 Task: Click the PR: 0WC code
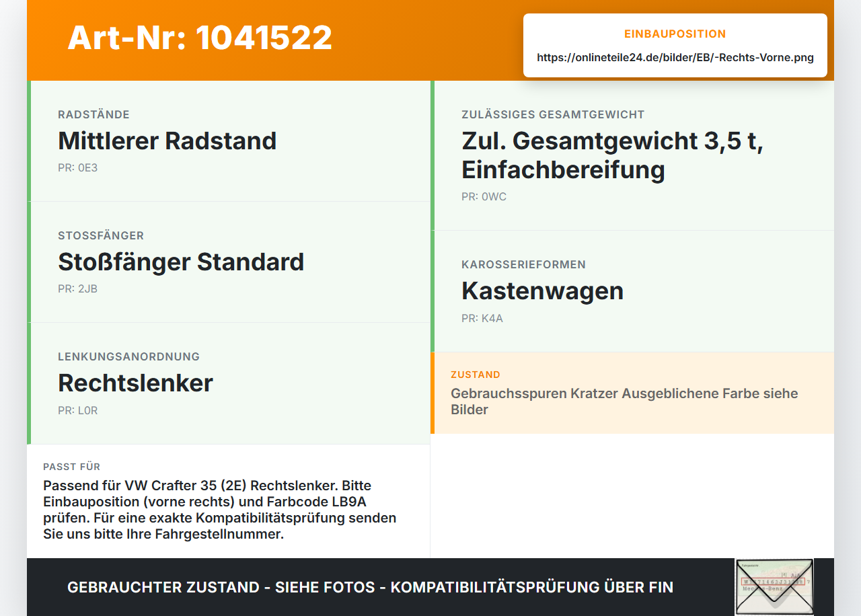484,196
